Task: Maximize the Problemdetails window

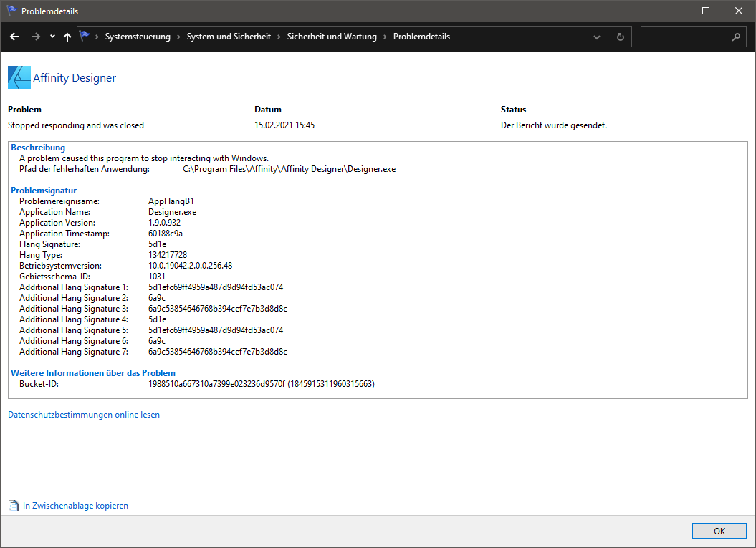Action: (706, 11)
